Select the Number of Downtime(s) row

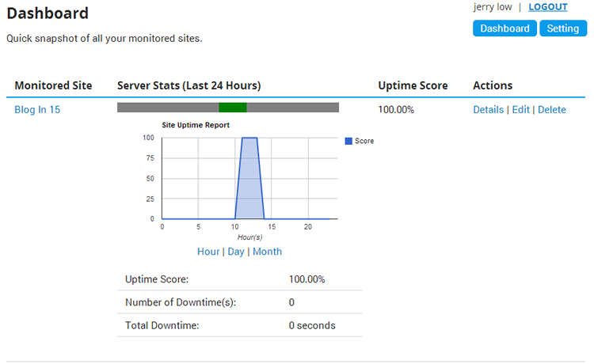239,302
